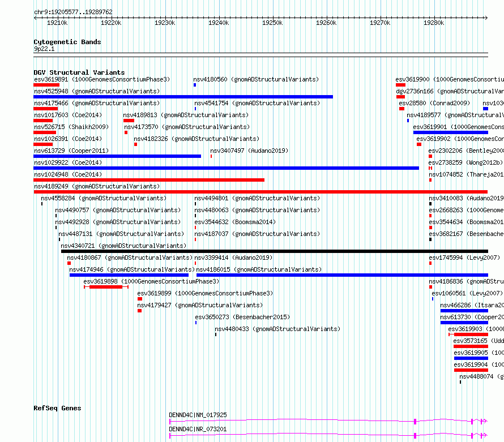Viewport: 504px width, 442px height.
Task: Click esv3619902 variant label
Action: (x=460, y=139)
